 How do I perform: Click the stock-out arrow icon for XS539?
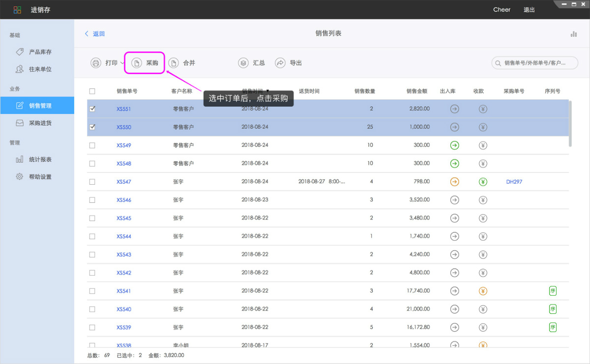(455, 327)
